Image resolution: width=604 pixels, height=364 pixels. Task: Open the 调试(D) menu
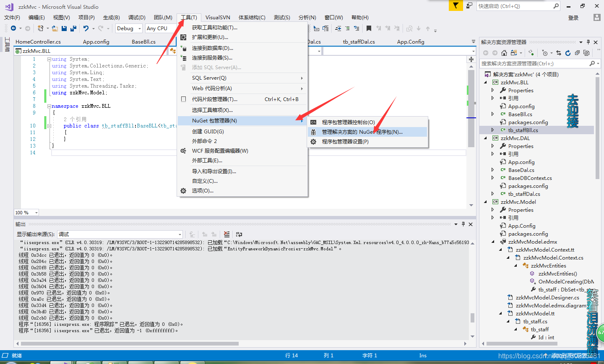pyautogui.click(x=137, y=17)
